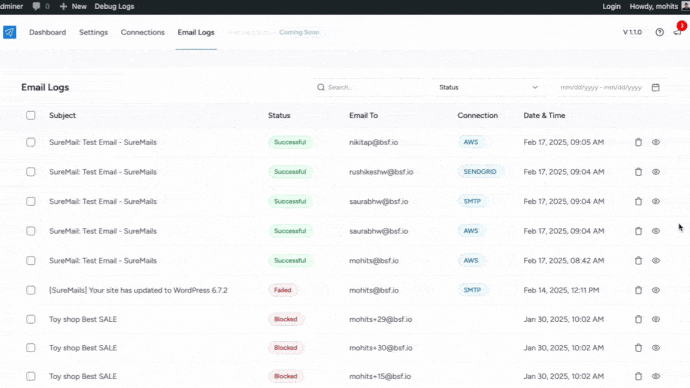Viewport: 690px width, 388px height.
Task: Open the comments bubble icon in admin bar
Action: tap(36, 6)
